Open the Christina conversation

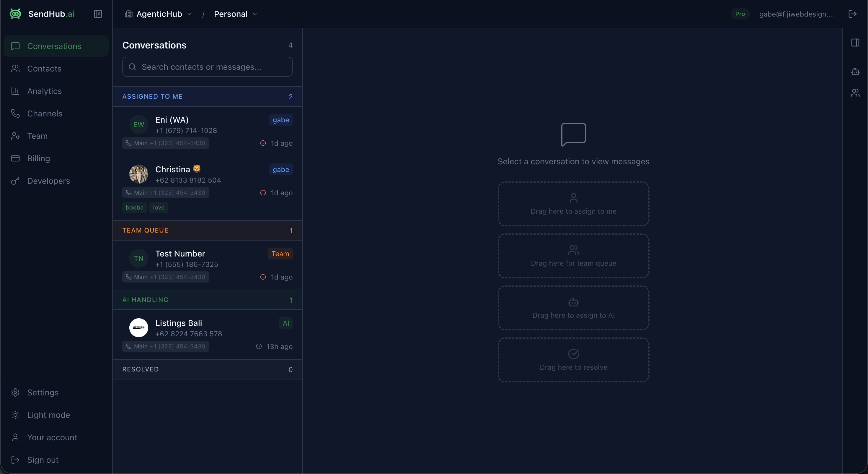point(207,188)
